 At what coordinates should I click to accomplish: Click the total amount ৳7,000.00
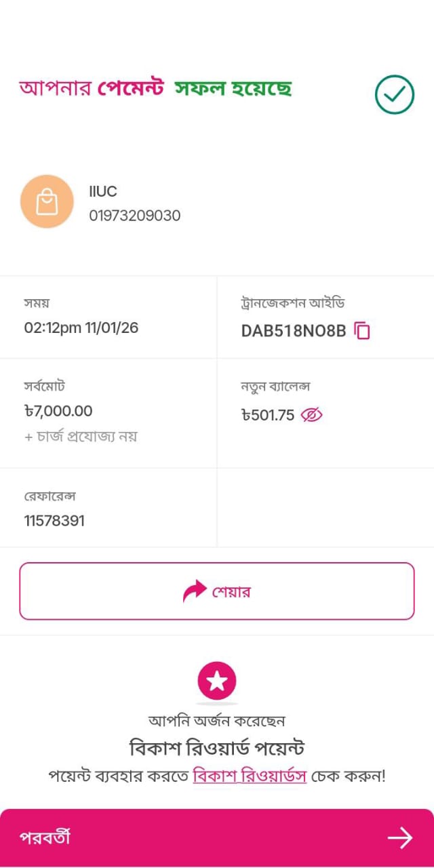tap(58, 411)
